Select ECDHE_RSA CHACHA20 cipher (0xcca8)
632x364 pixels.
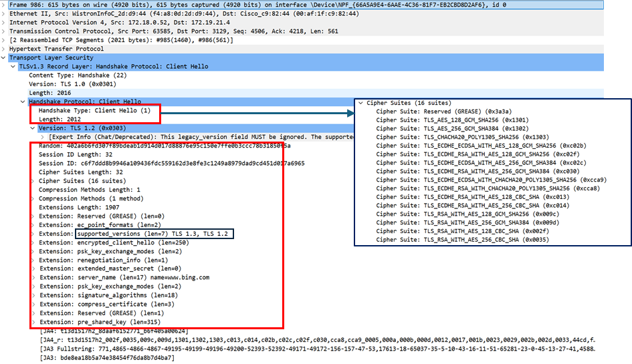click(488, 188)
